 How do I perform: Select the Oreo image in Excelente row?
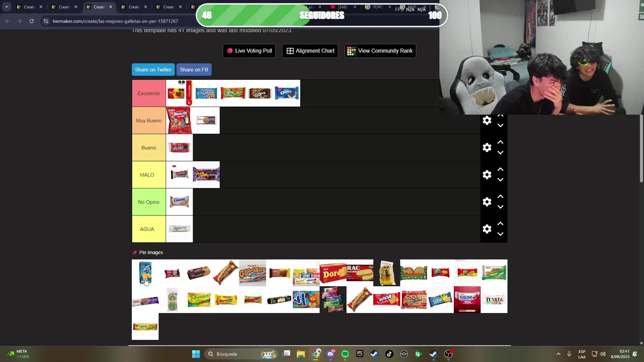coord(287,94)
